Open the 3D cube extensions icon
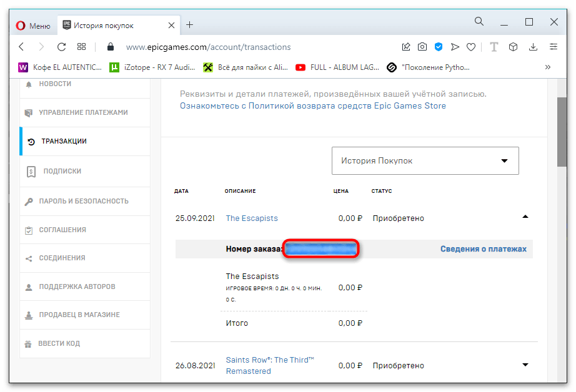 click(x=513, y=47)
